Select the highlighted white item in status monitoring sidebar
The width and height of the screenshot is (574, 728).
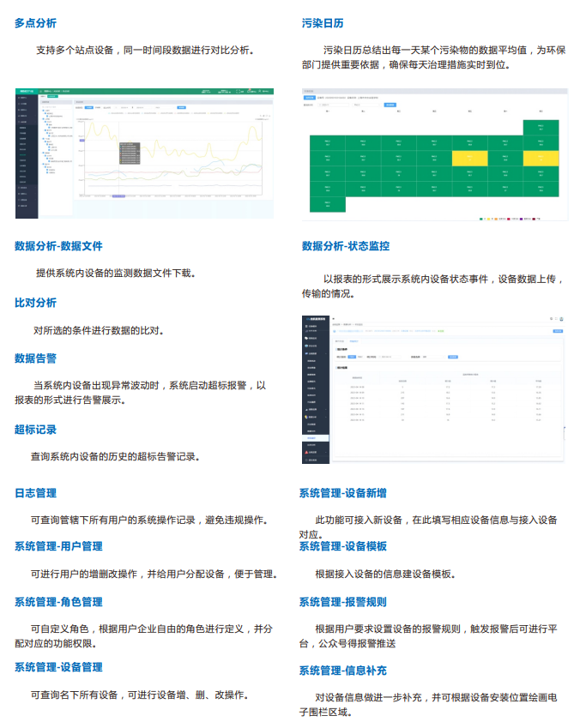point(314,437)
